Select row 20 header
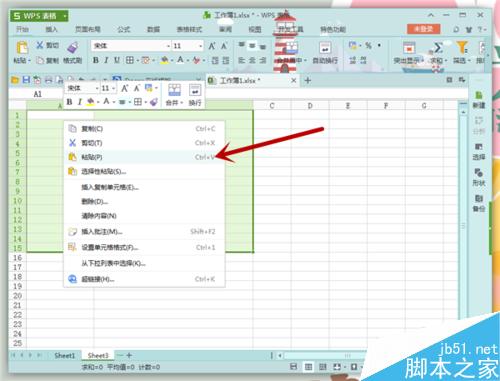Screen dimensions: 500x381 18,296
